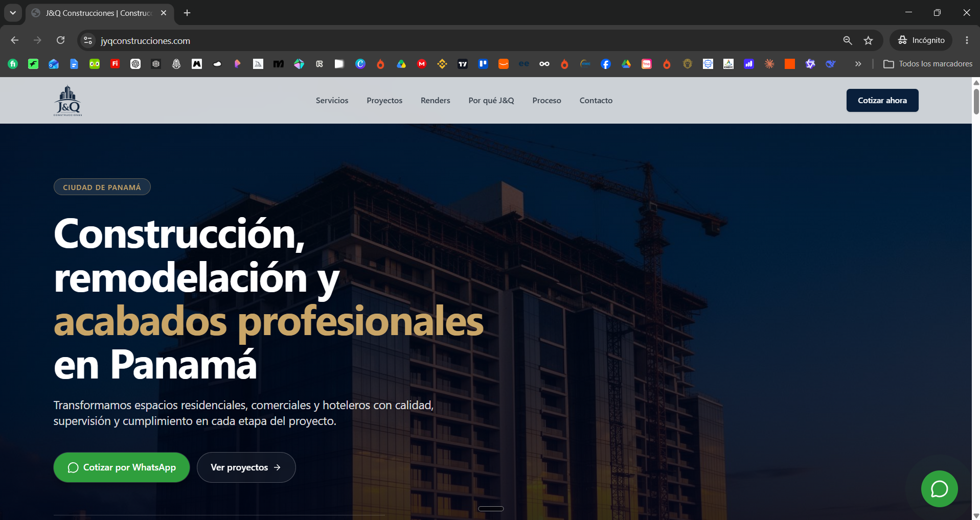Image resolution: width=980 pixels, height=520 pixels.
Task: Go back to previous page
Action: click(15, 40)
